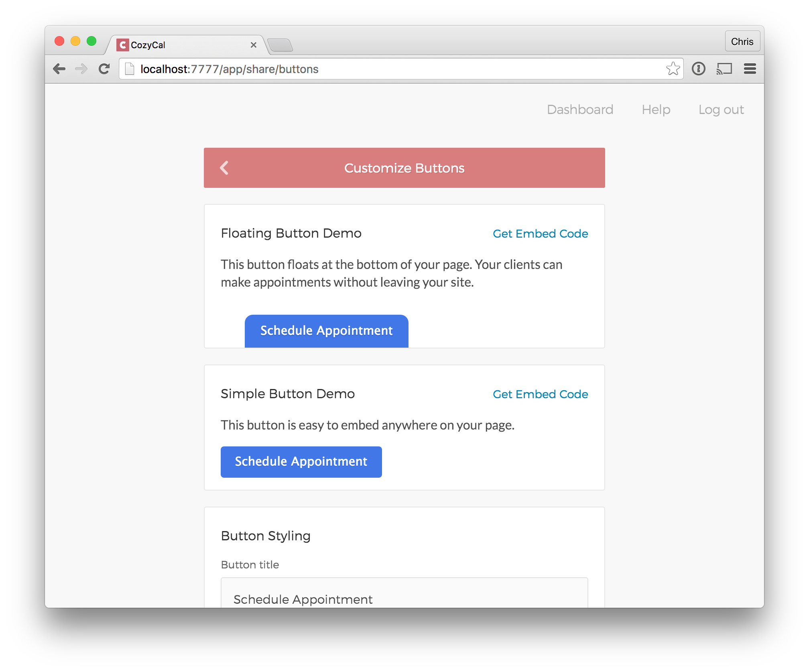Open the password manager extension icon
The image size is (809, 672).
[x=698, y=69]
